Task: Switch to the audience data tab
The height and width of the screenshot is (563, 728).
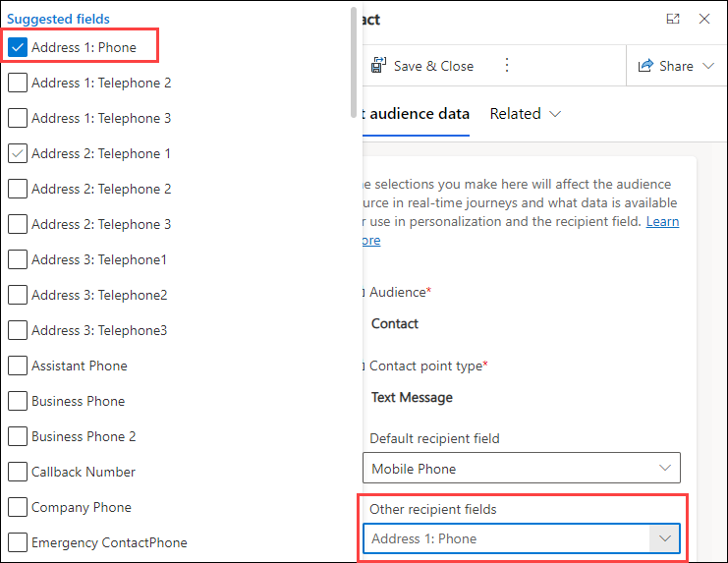Action: click(x=416, y=114)
